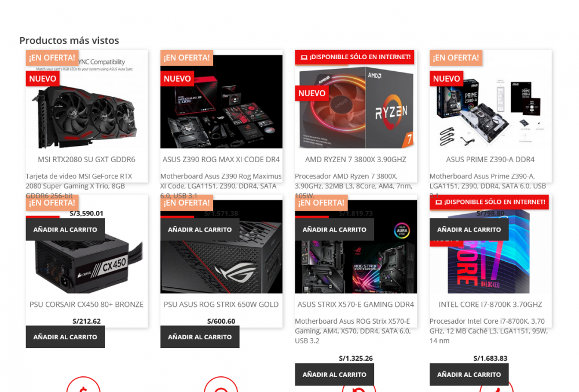Add the S/3,590.01 MSI card to cart

65,230
